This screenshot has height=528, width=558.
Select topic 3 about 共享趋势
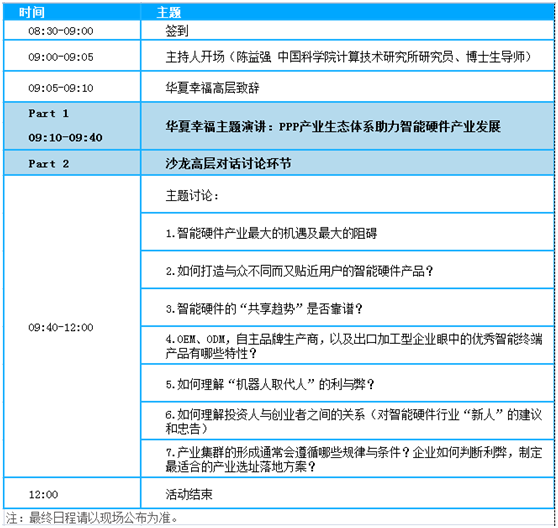tap(264, 309)
